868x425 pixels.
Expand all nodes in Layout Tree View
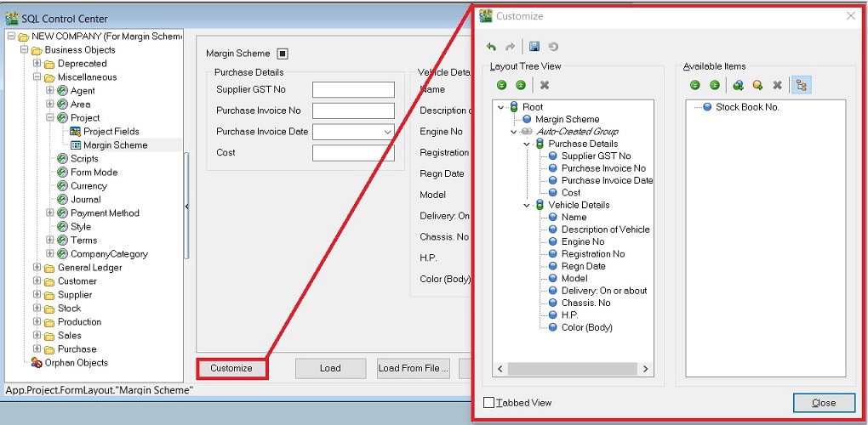pos(502,85)
